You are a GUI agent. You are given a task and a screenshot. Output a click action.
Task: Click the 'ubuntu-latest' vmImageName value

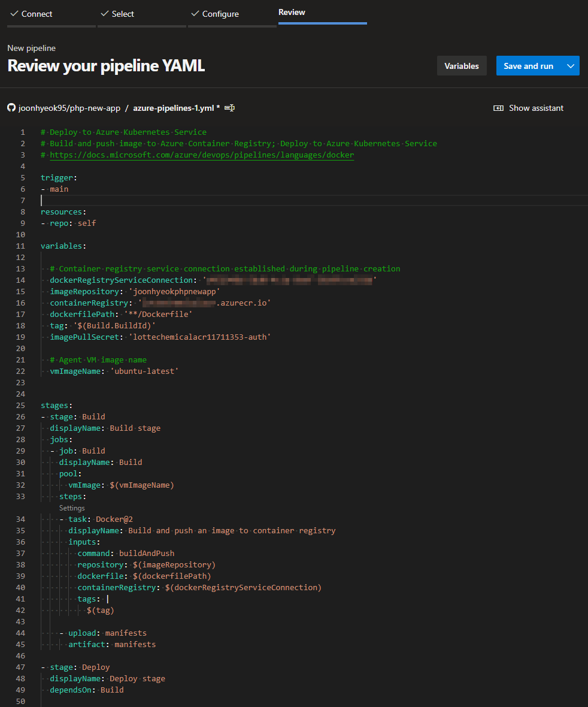pyautogui.click(x=144, y=371)
